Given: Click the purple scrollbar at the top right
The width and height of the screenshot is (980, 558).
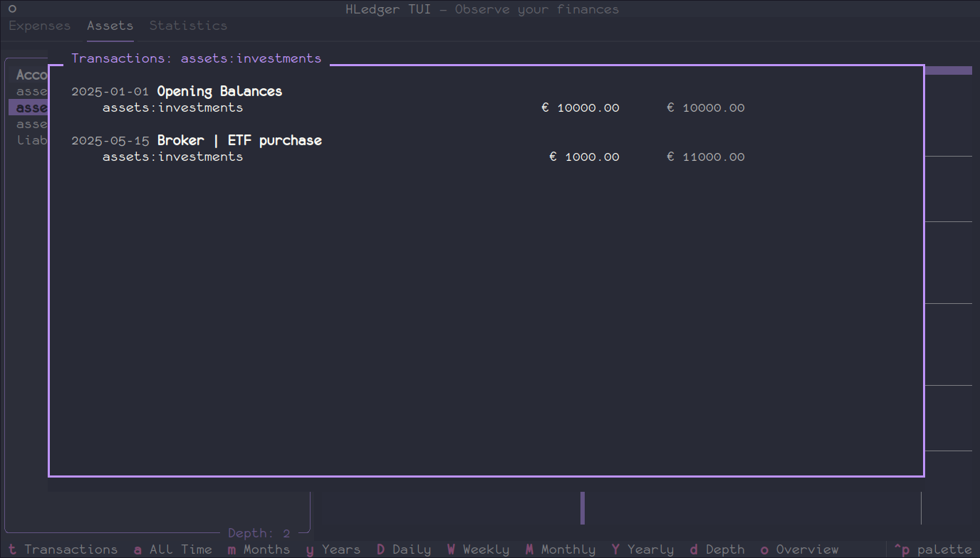Looking at the screenshot, I should (x=949, y=70).
